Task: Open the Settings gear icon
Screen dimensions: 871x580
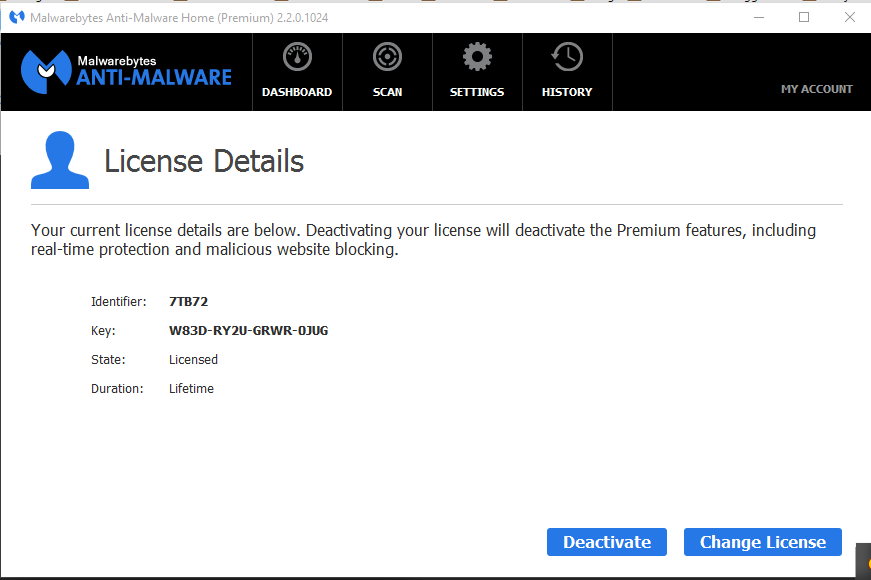Action: click(477, 56)
